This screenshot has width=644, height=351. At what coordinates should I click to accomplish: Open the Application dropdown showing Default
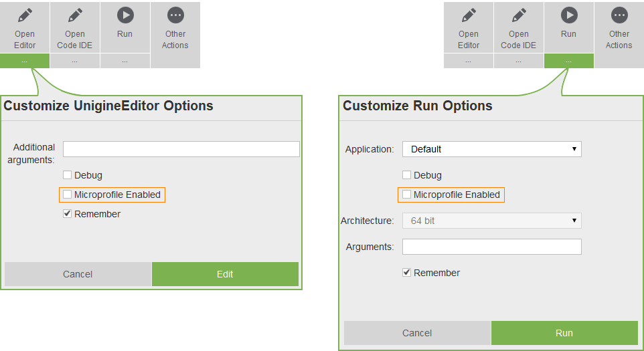tap(492, 149)
